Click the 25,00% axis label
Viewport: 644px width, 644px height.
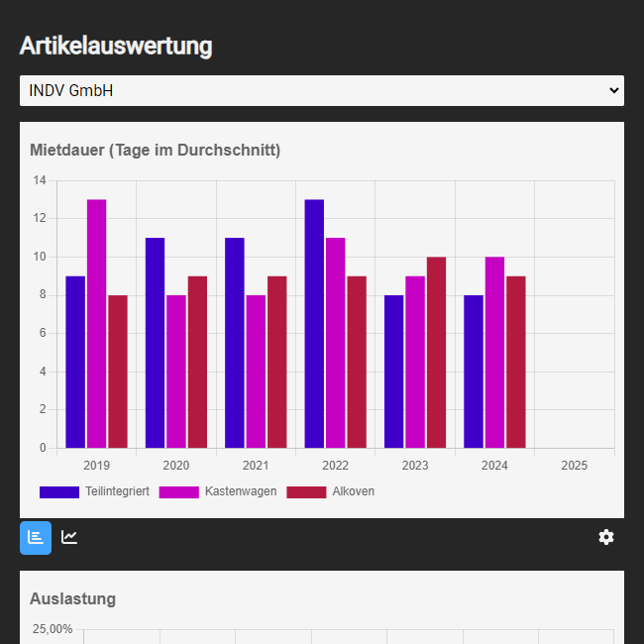53,629
